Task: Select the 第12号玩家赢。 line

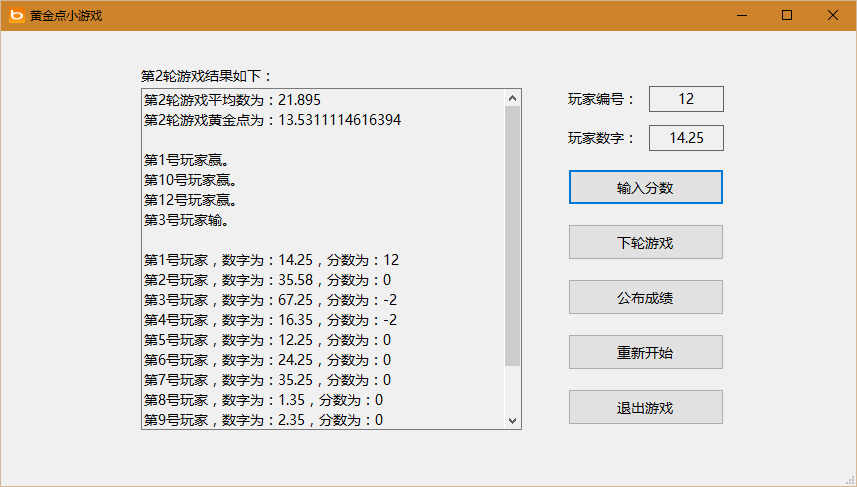Action: (190, 200)
